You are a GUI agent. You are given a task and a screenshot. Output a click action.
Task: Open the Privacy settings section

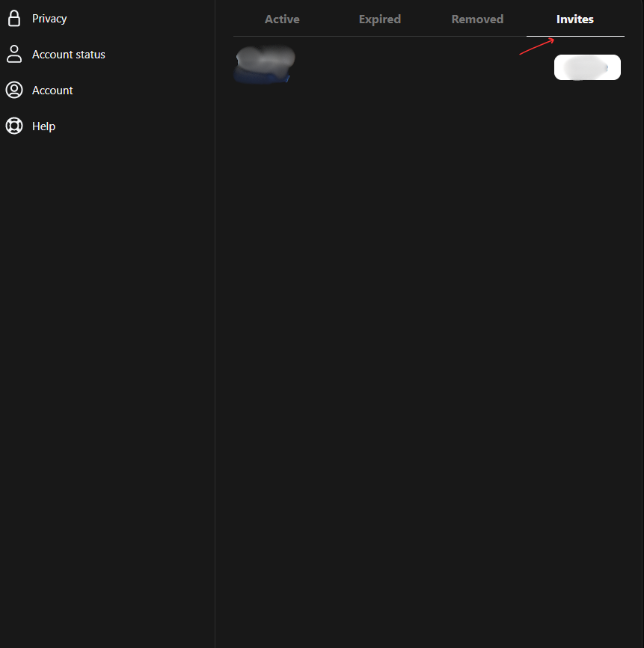point(49,19)
